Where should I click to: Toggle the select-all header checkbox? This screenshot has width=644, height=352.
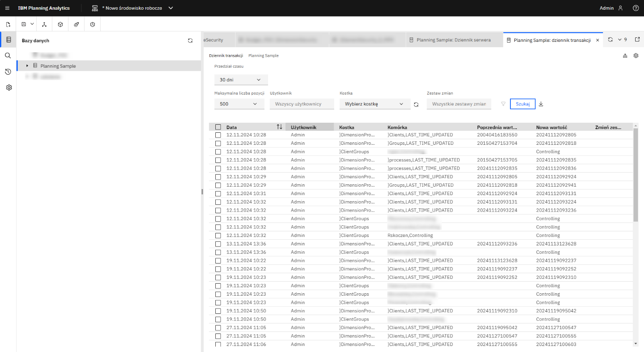(x=218, y=127)
